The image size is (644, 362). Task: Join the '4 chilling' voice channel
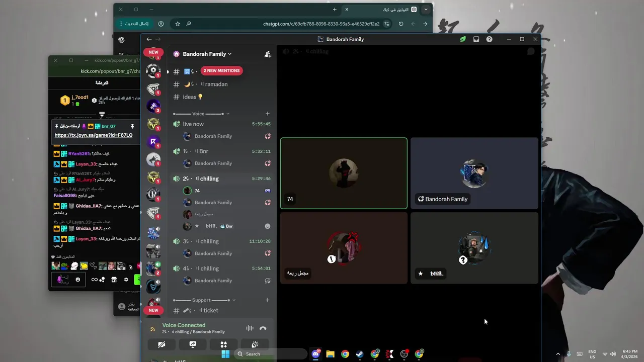(x=222, y=268)
